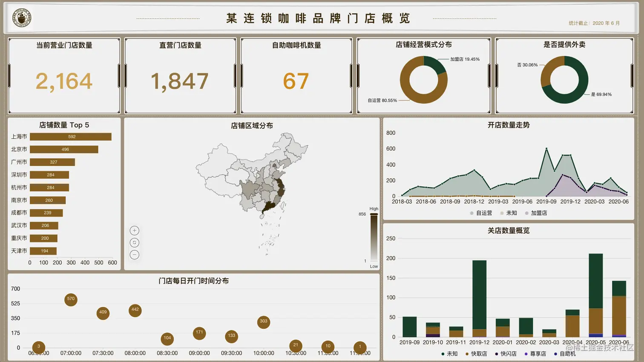The height and width of the screenshot is (362, 644).
Task: Click the coffee brand logo in the header
Action: click(21, 18)
